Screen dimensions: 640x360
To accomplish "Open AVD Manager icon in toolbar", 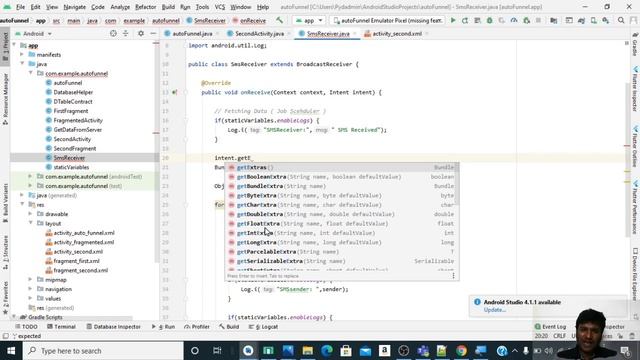I will coord(593,20).
